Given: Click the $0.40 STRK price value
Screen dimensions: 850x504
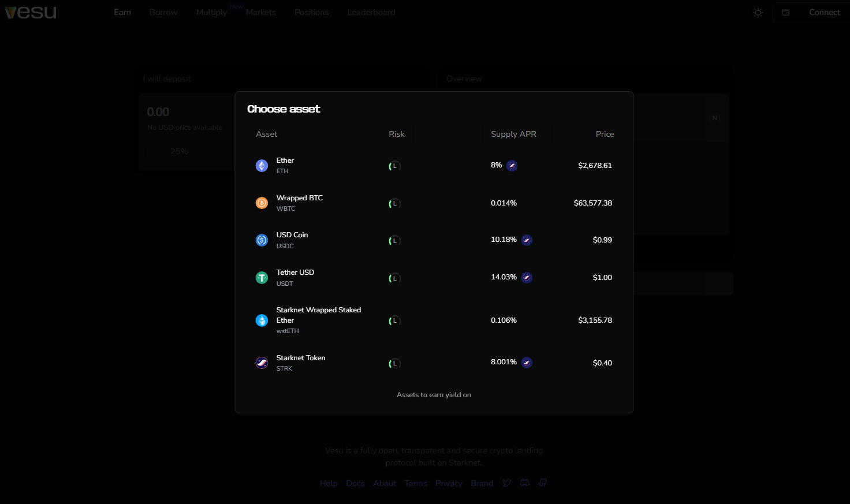Looking at the screenshot, I should click(x=602, y=363).
